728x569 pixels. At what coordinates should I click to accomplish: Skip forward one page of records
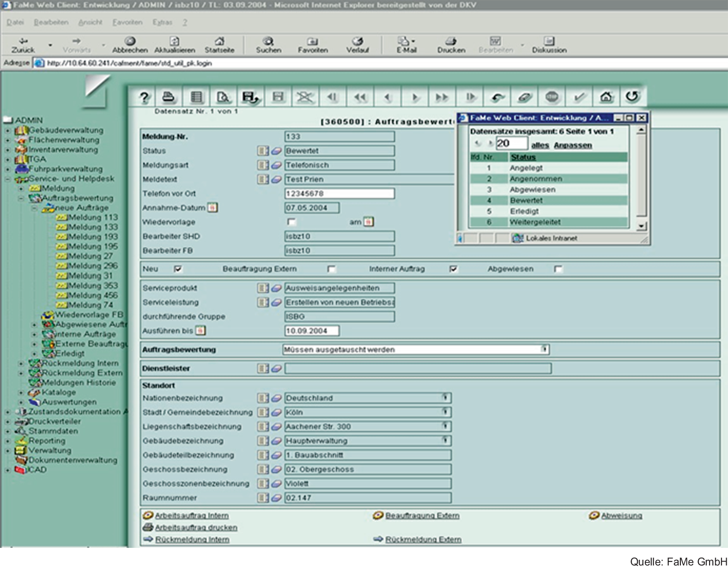pyautogui.click(x=442, y=97)
